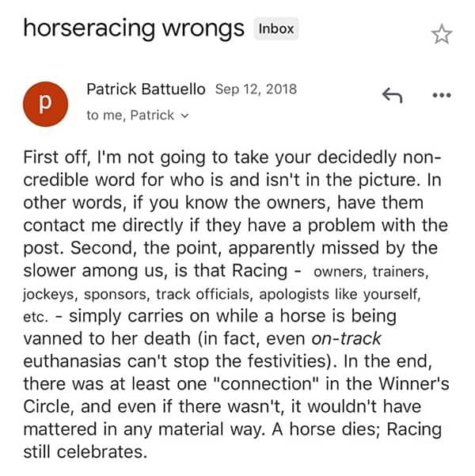The width and height of the screenshot is (475, 476).
Task: Reply to Patrick Battuello's message
Action: click(392, 95)
